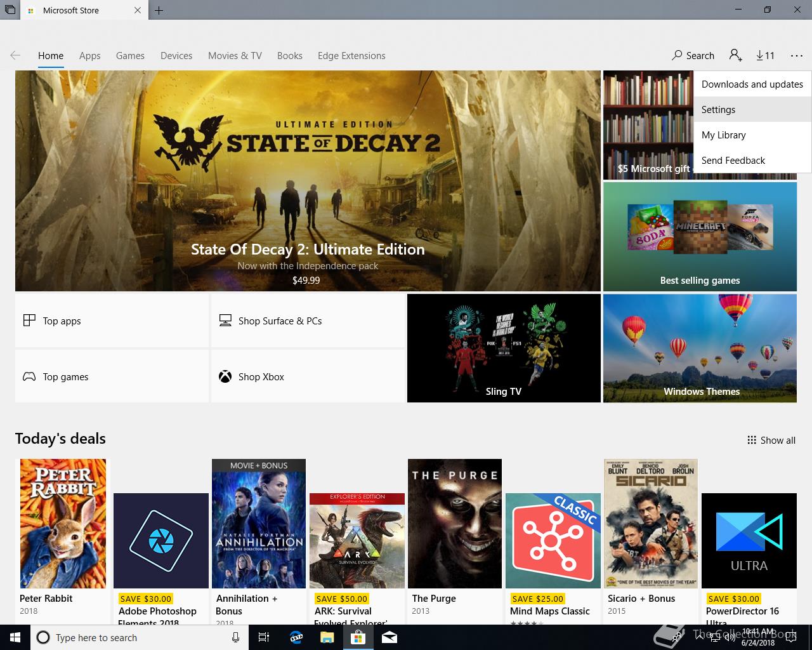This screenshot has width=812, height=650.
Task: Click the Shop Surface & PCs label
Action: pyautogui.click(x=280, y=321)
